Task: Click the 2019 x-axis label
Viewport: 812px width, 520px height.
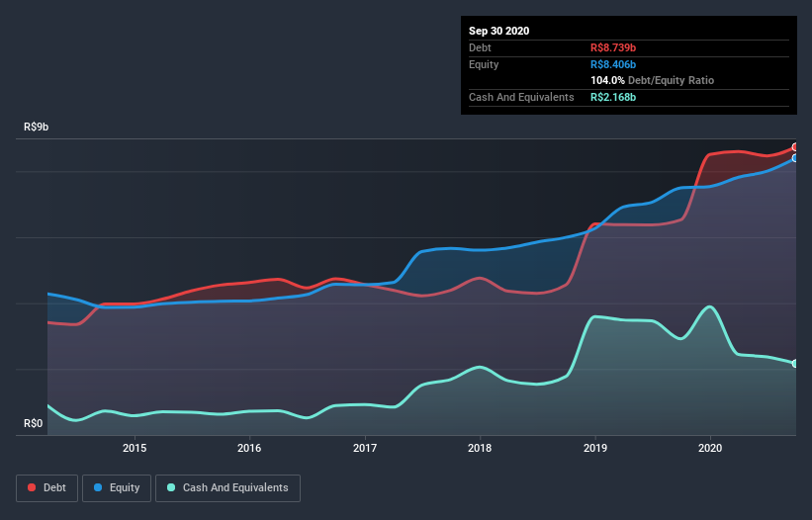Action: [x=595, y=448]
